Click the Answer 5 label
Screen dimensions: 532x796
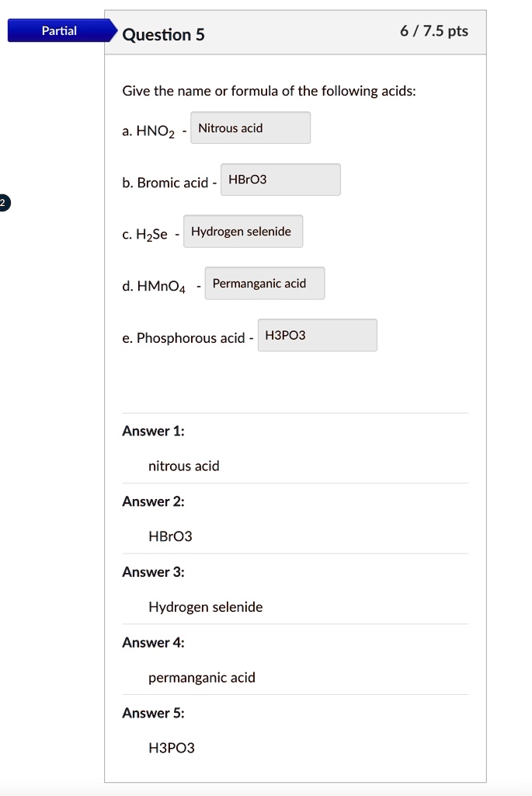pyautogui.click(x=153, y=713)
